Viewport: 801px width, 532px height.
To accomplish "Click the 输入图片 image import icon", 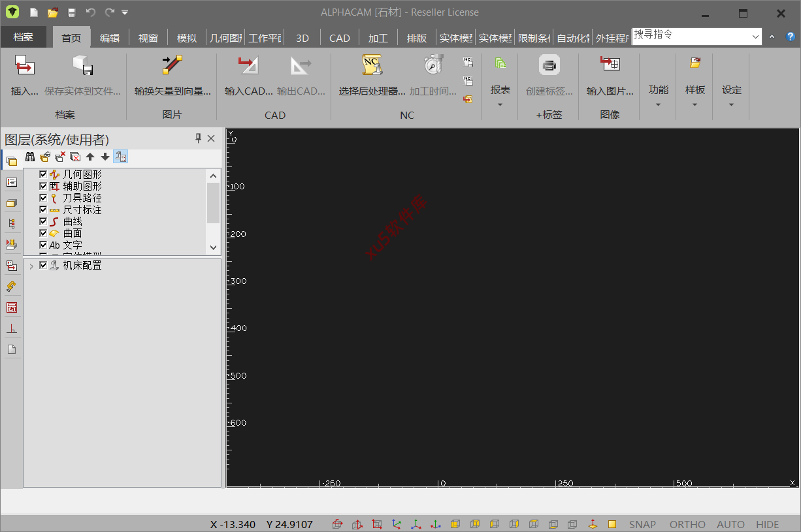I will (610, 64).
